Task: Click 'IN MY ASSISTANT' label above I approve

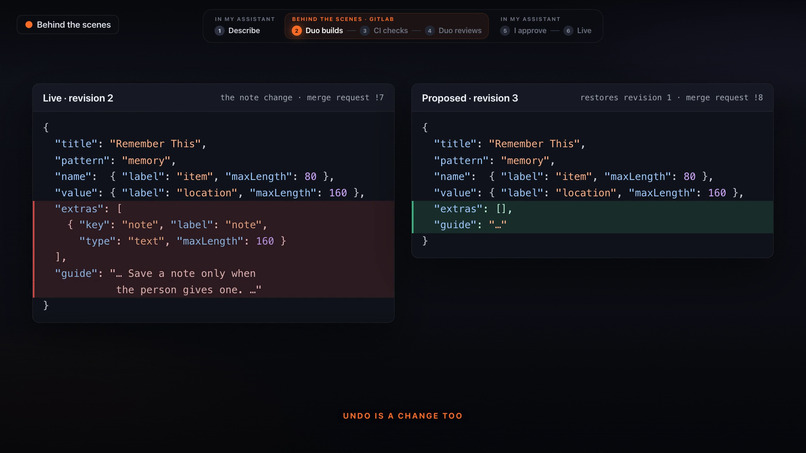Action: coord(530,19)
